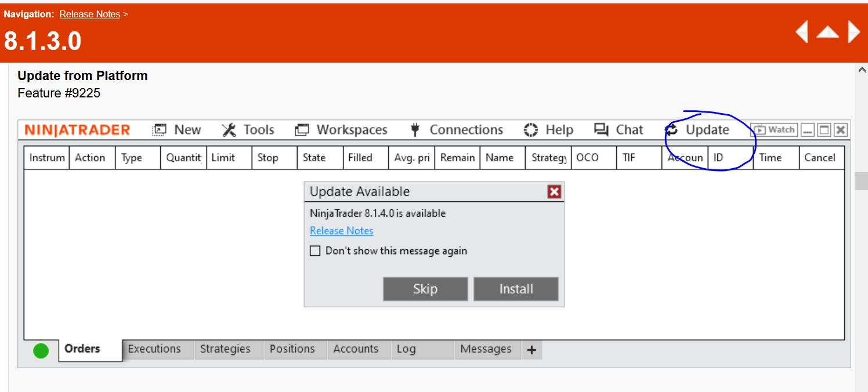Click the green connection status indicator

[41, 350]
